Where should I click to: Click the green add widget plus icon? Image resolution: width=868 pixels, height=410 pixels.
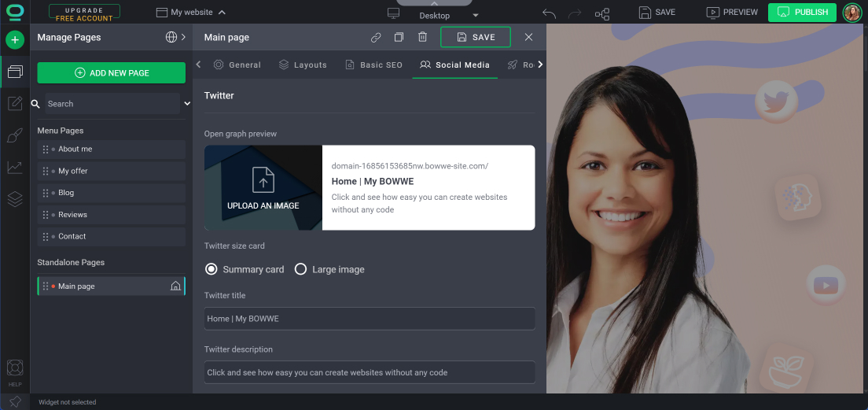coord(15,40)
